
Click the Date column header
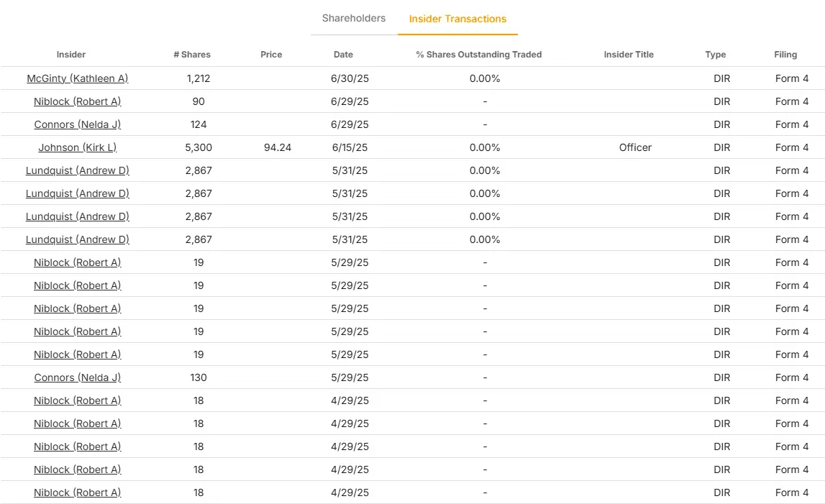coord(343,54)
